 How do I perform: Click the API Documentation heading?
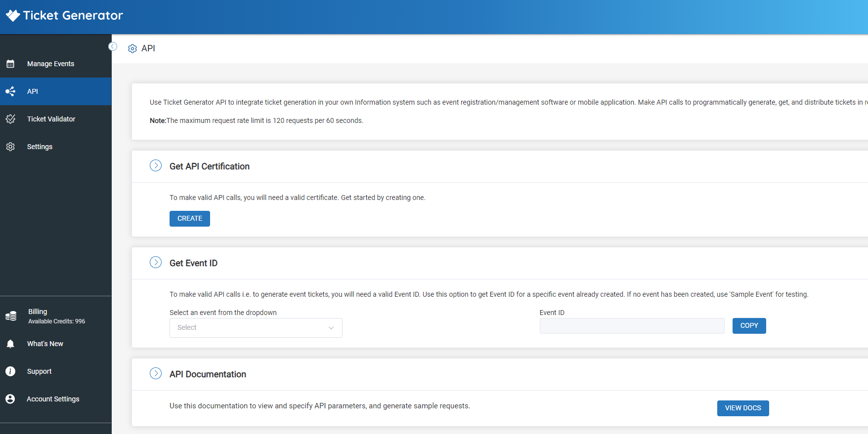(x=208, y=374)
